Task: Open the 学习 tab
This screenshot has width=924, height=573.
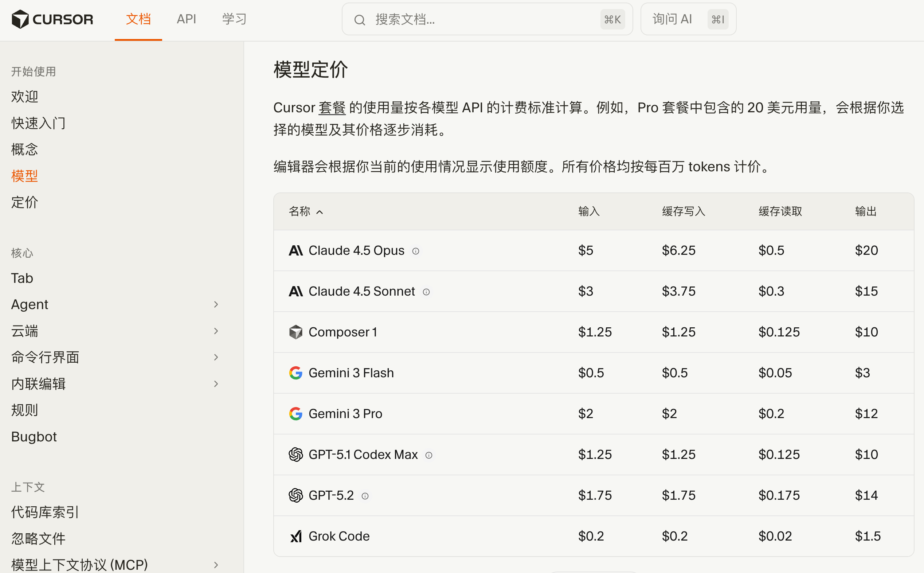Action: [x=234, y=19]
